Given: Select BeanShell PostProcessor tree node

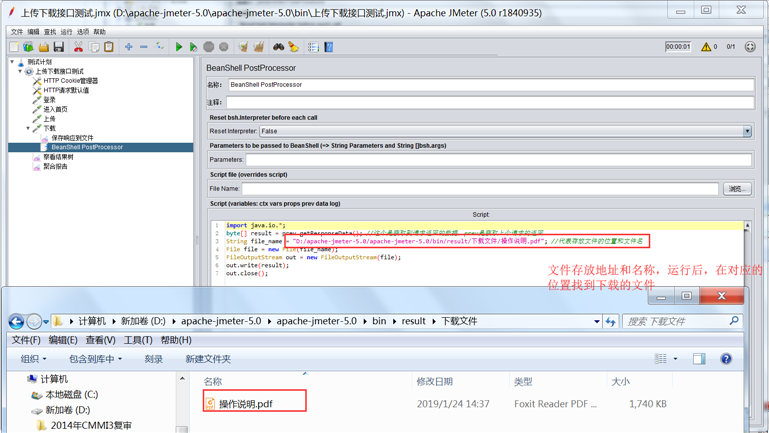Looking at the screenshot, I should (87, 147).
